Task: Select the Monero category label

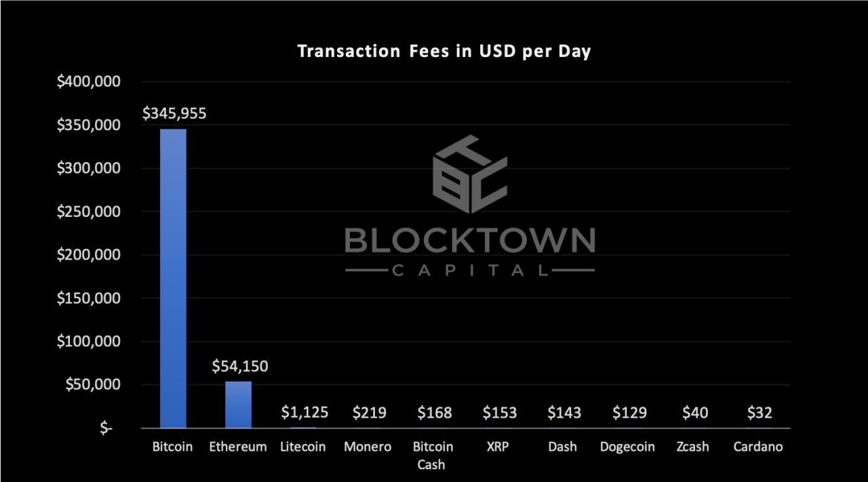Action: click(368, 447)
